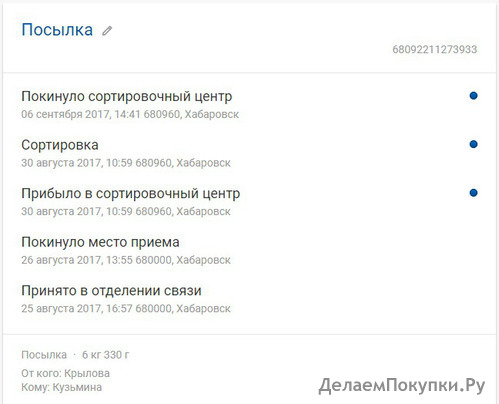Click the Посылка label in the footer
499x404 pixels.
(x=44, y=355)
